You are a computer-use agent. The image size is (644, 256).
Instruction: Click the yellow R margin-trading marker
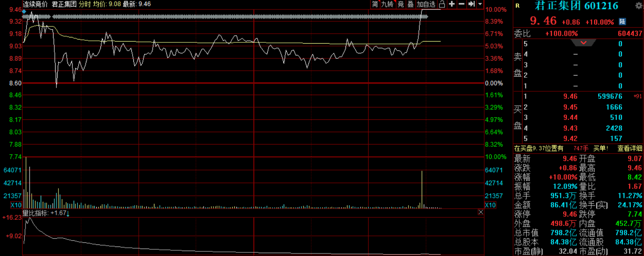tap(518, 6)
